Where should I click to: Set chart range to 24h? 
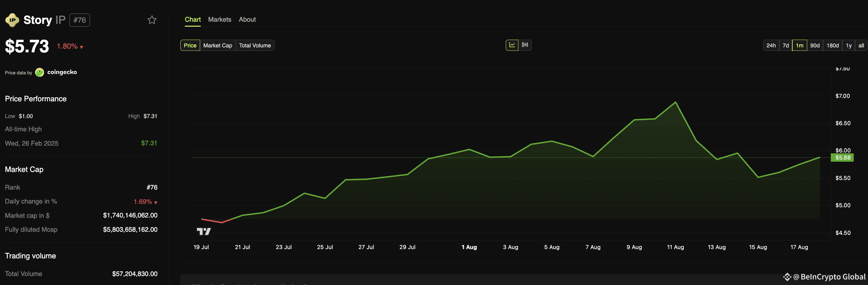click(x=771, y=46)
